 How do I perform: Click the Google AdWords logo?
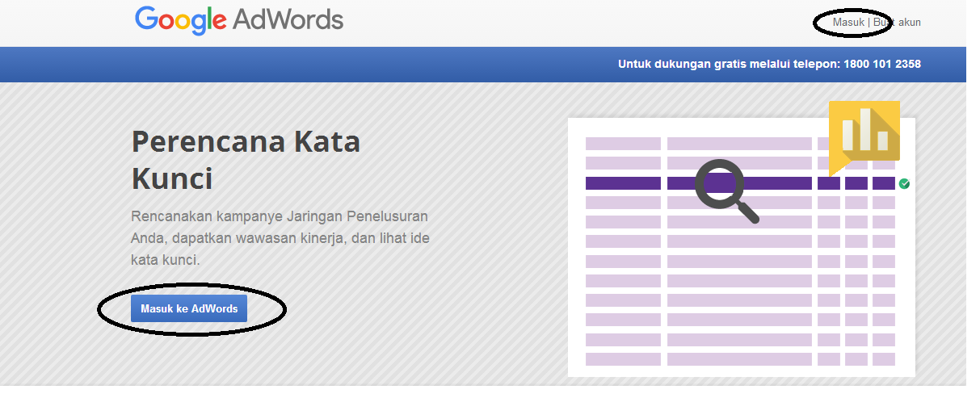(x=239, y=19)
